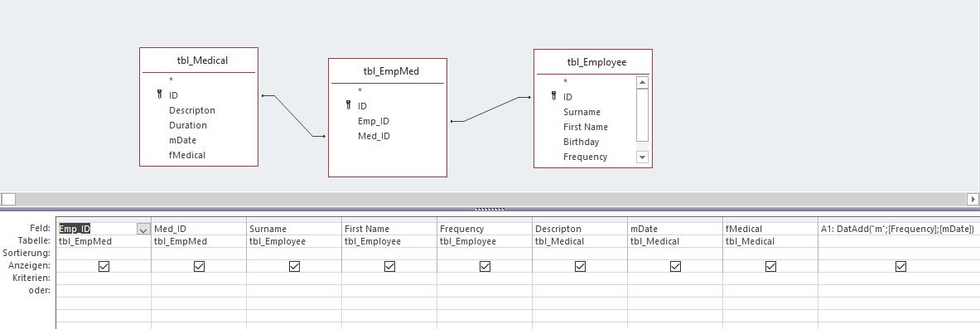Viewport: 980px width, 329px height.
Task: Uncheck the show checkbox for the A1 DatAdd column
Action: click(900, 267)
